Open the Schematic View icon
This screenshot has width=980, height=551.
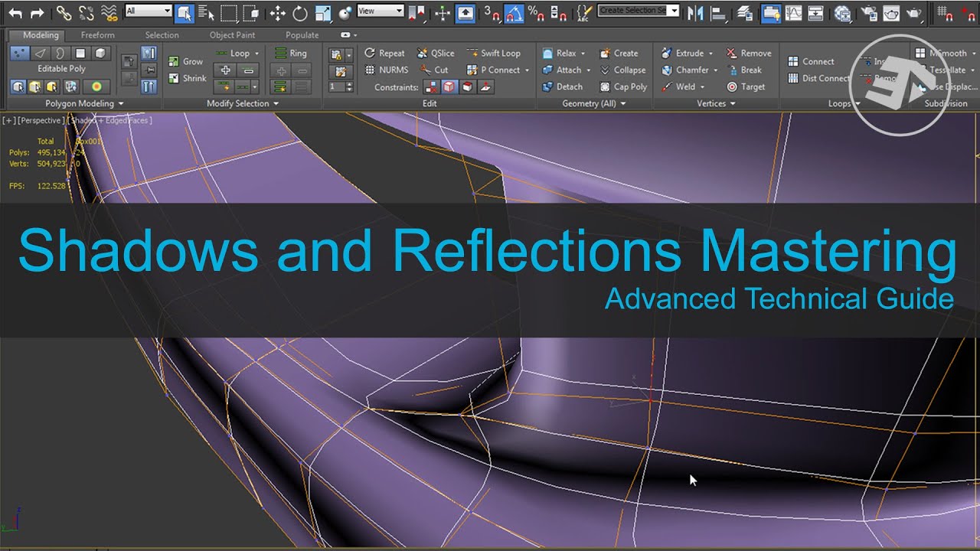816,12
